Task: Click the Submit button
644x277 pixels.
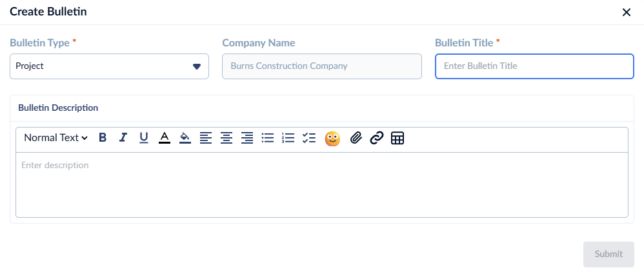Action: 609,254
